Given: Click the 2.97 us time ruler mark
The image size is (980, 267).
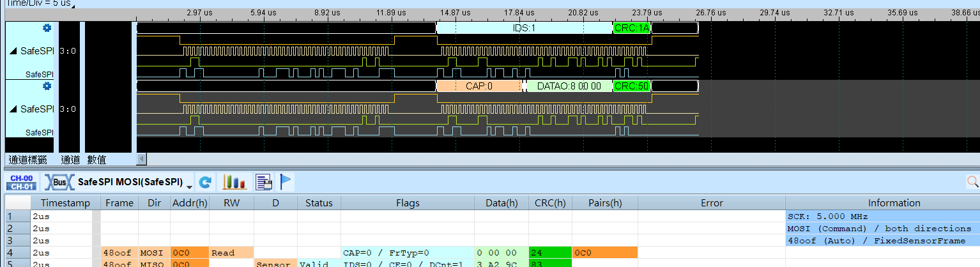Looking at the screenshot, I should tap(199, 12).
